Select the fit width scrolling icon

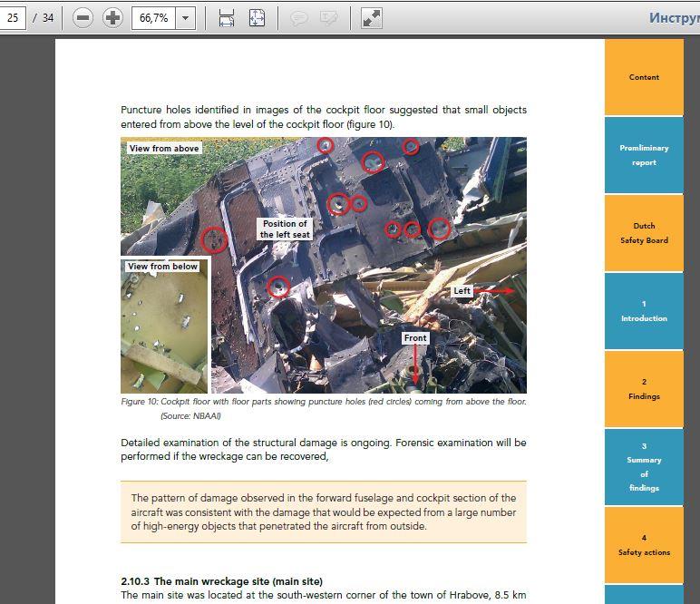pyautogui.click(x=227, y=18)
